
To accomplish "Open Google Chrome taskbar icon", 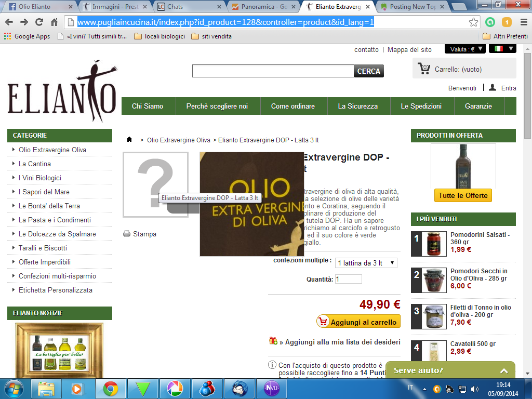I will pos(111,389).
